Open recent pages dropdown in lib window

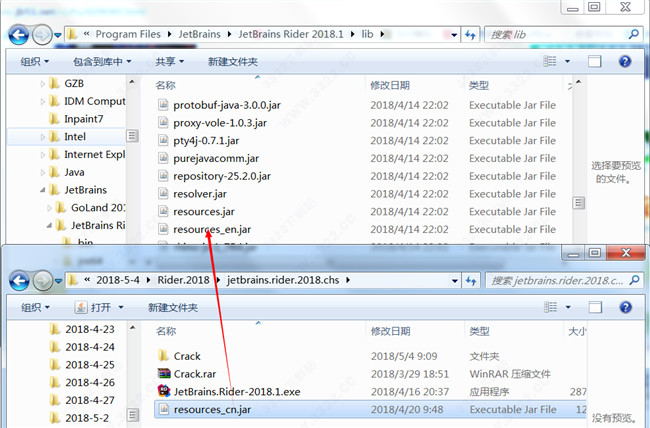(58, 35)
